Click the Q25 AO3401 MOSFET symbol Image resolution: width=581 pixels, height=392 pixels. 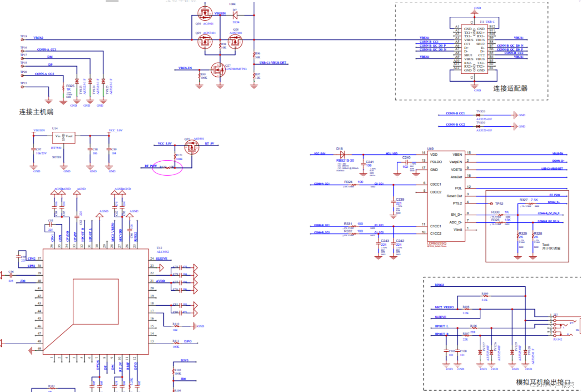[x=191, y=148]
